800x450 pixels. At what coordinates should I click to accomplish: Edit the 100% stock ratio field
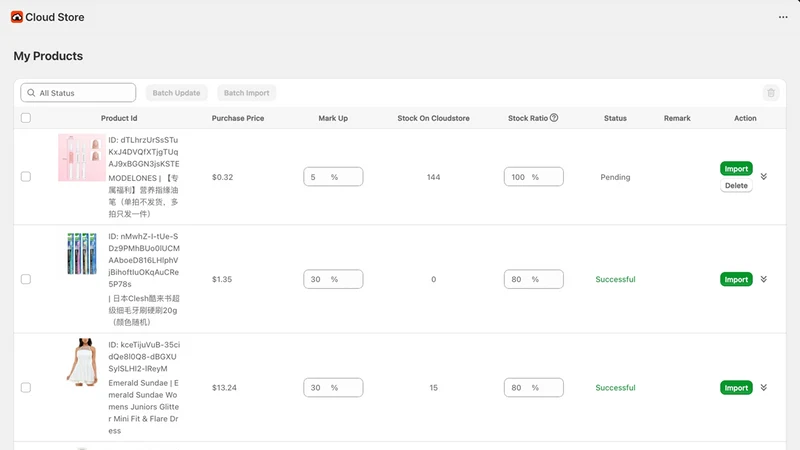point(534,177)
